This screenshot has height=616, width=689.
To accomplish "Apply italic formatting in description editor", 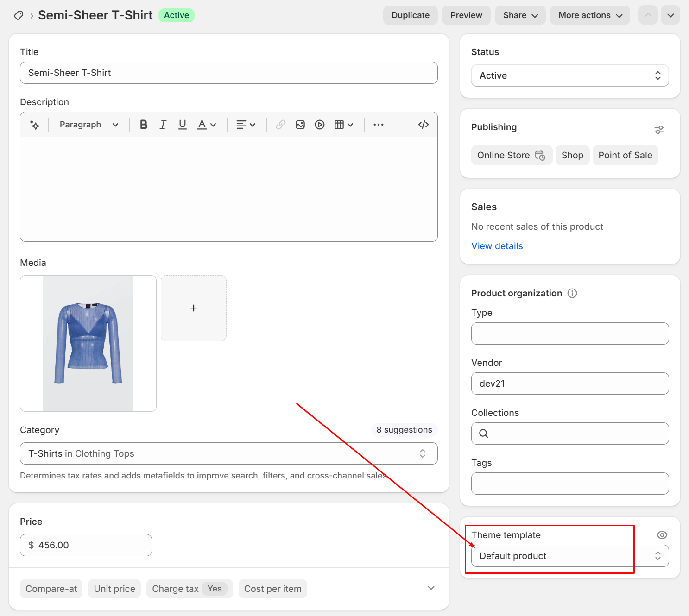I will (163, 125).
